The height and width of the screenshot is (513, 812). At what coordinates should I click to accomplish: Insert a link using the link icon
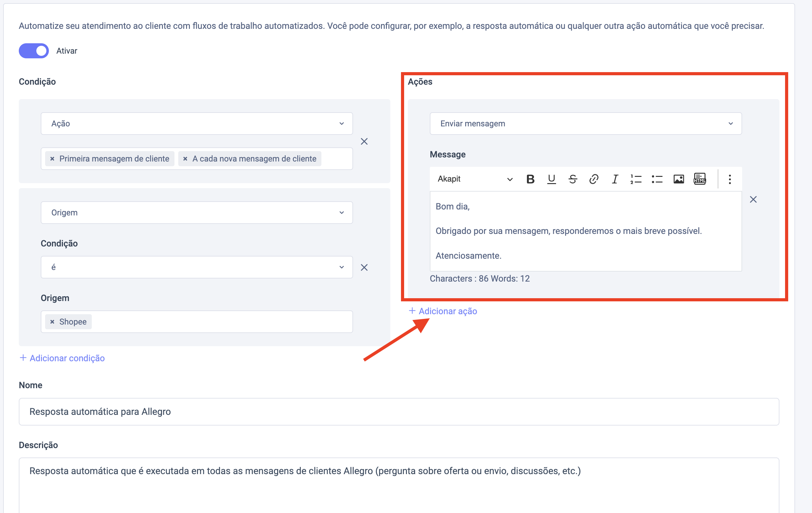coord(594,179)
